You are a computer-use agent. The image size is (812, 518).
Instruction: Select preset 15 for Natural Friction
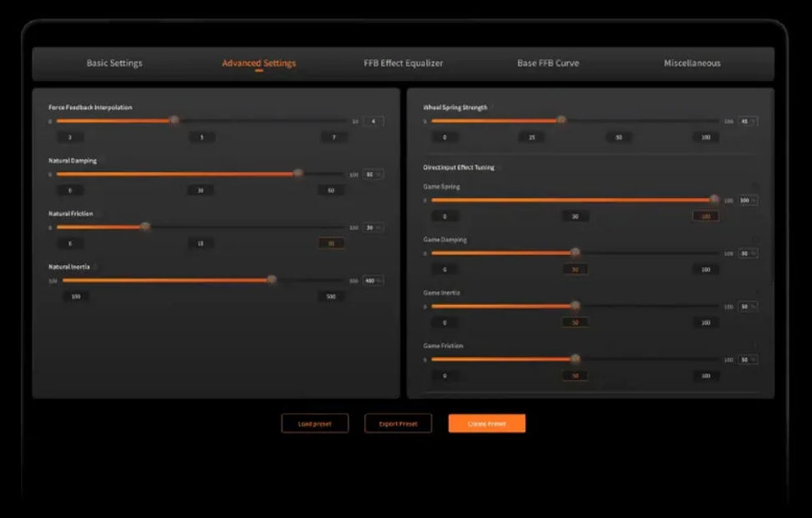tap(200, 243)
